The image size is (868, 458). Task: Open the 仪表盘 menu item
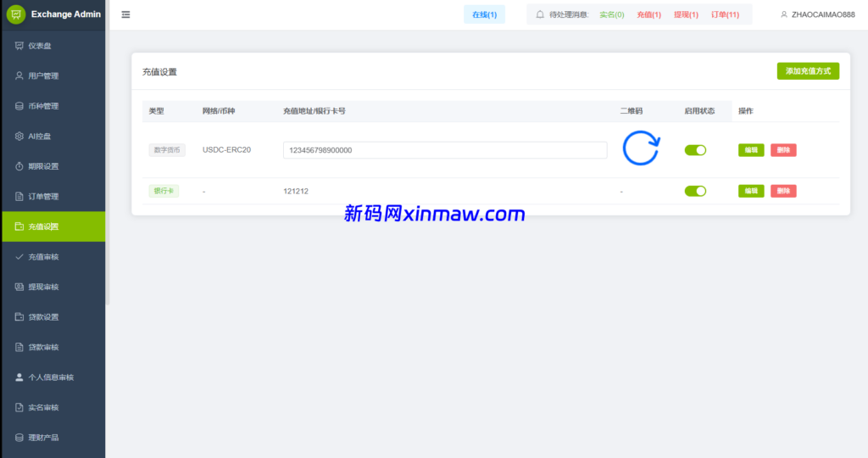coord(53,46)
